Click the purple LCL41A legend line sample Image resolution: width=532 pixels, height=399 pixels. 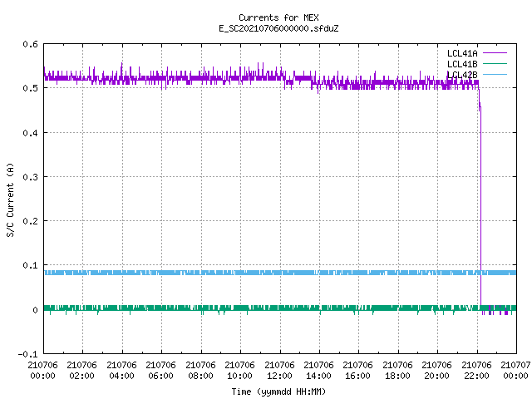pyautogui.click(x=495, y=53)
